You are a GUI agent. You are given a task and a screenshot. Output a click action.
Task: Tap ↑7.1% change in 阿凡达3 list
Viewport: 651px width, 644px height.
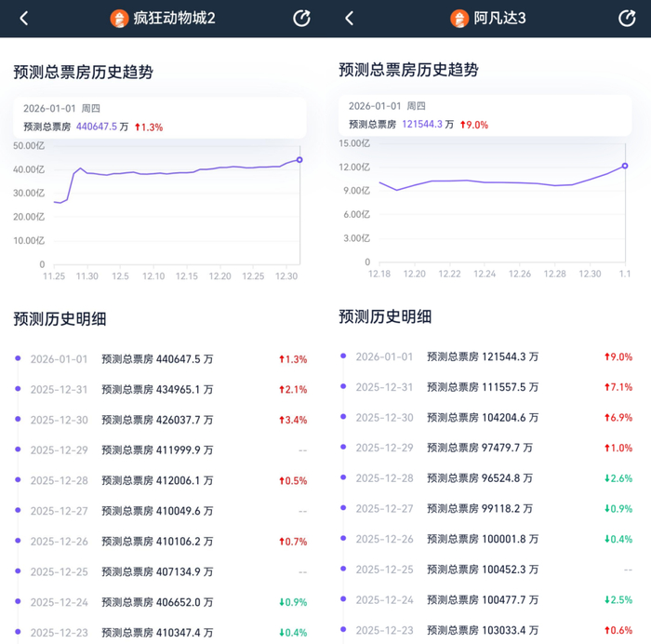[618, 387]
